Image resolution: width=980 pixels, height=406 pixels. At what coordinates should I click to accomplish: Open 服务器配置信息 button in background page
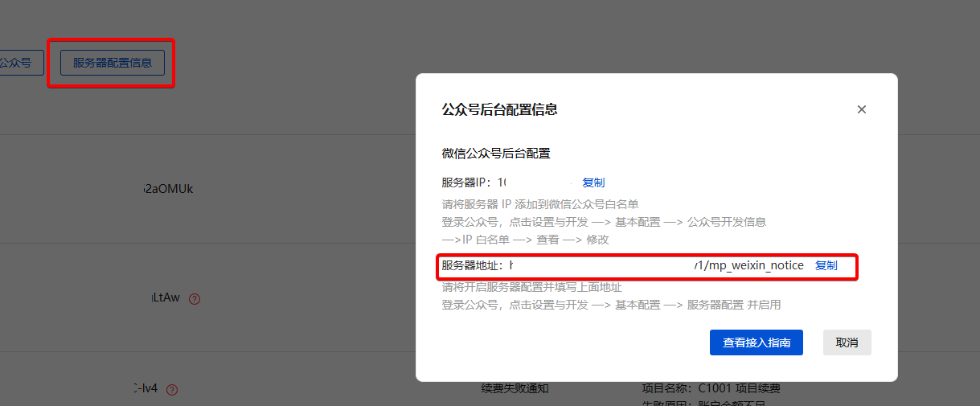(x=113, y=63)
